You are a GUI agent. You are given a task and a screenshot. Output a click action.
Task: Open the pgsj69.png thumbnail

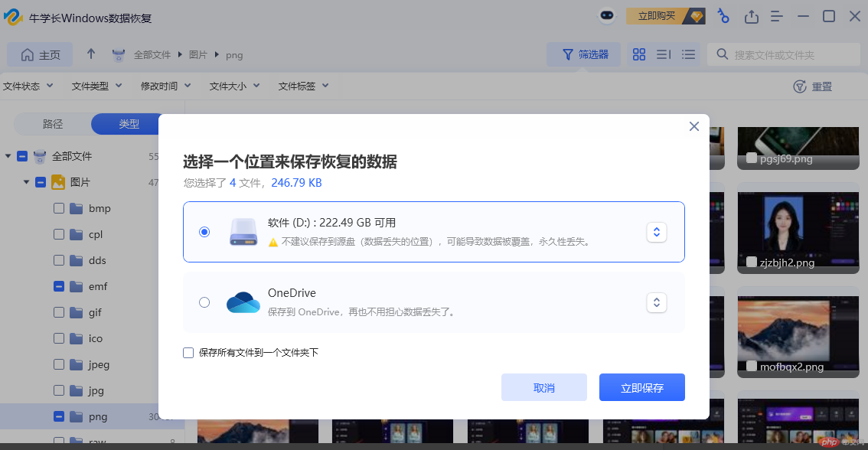(x=798, y=147)
